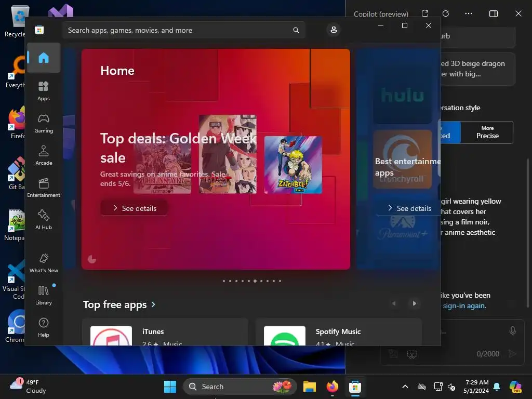Open Copilot in new window icon

tap(425, 14)
